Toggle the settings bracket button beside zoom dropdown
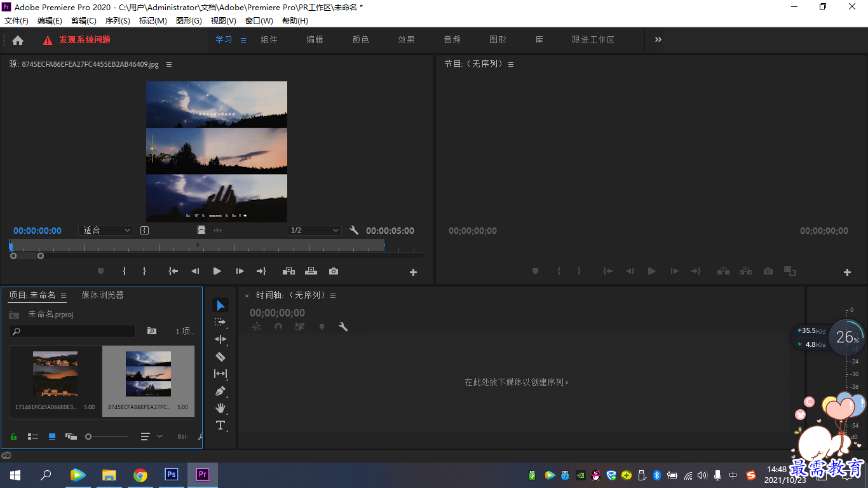The image size is (868, 488). coord(144,230)
